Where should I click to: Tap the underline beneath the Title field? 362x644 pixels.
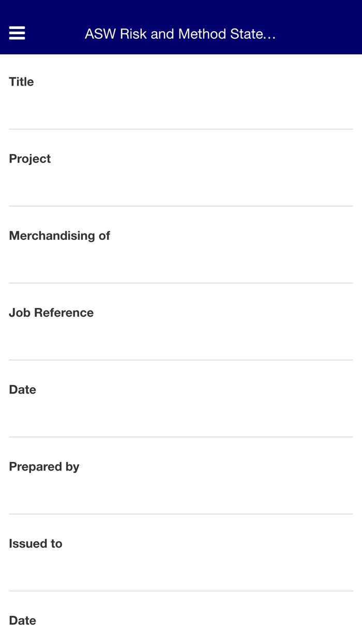(181, 129)
